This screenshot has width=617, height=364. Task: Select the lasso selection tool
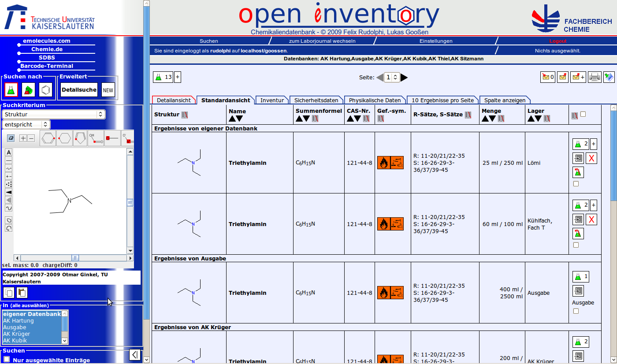tap(9, 220)
